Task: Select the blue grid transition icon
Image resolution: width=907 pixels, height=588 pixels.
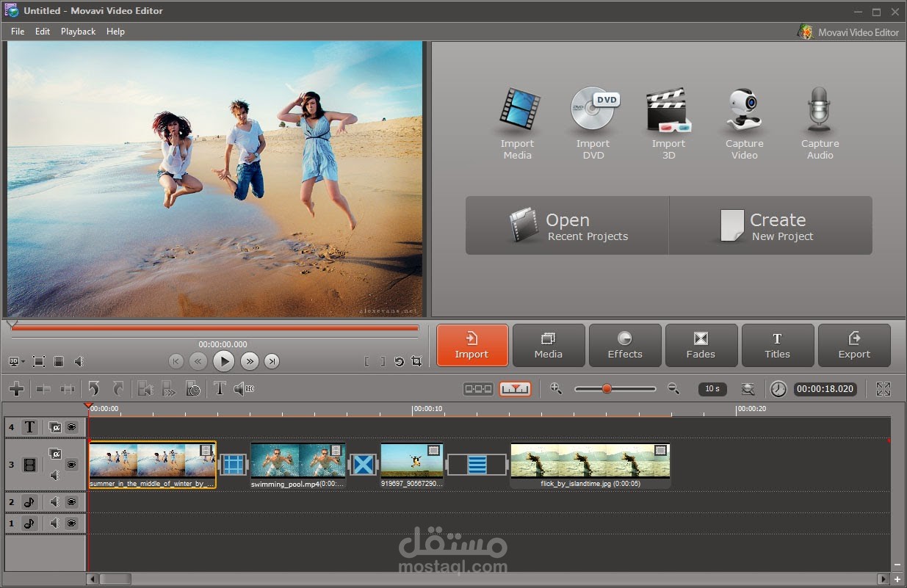Action: 233,465
